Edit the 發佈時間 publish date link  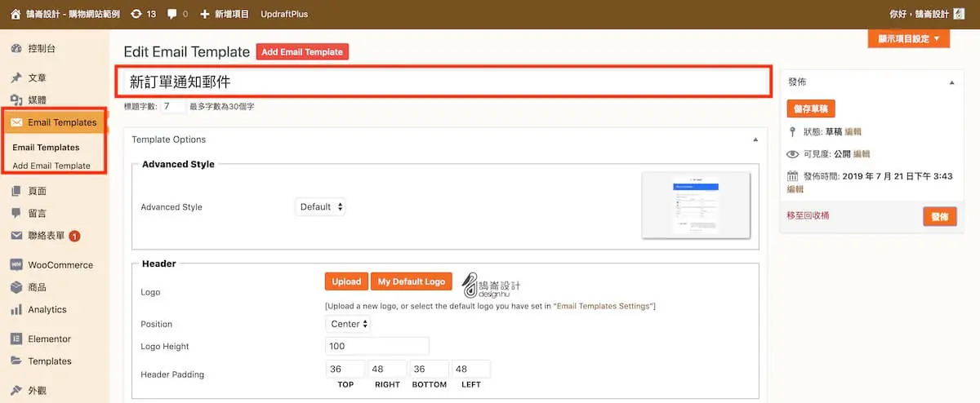pos(795,188)
